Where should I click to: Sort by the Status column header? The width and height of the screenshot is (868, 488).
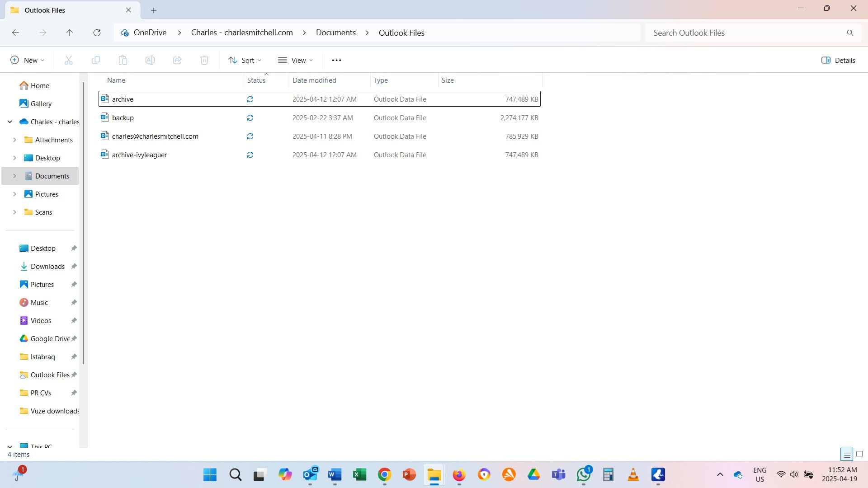pyautogui.click(x=266, y=80)
